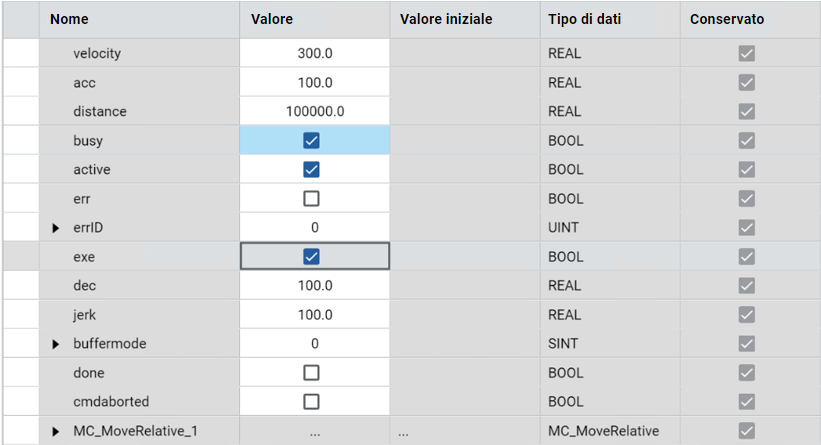
Task: Toggle Conservato checkbox for MC_MoveRelative_1
Action: (x=747, y=431)
